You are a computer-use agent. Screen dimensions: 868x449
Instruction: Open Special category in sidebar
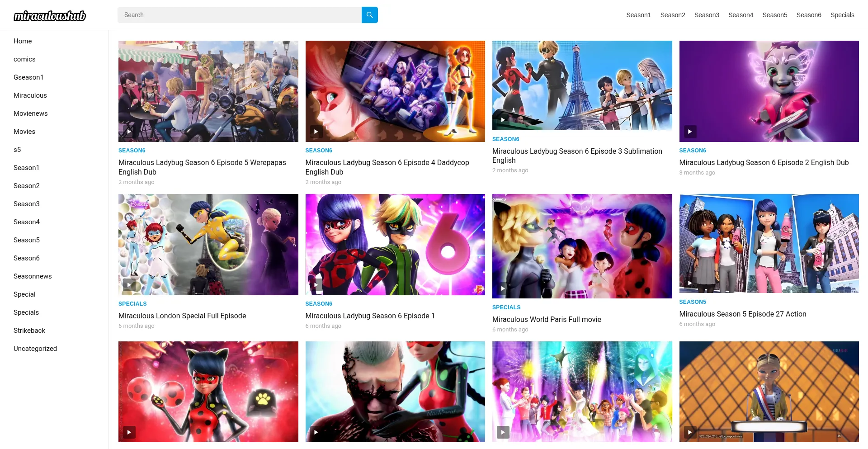point(24,294)
